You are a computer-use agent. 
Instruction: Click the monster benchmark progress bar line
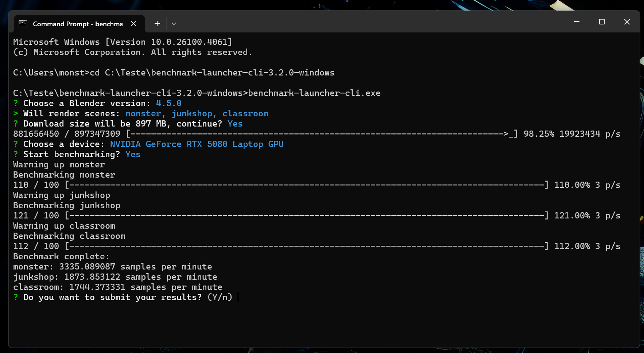317,185
